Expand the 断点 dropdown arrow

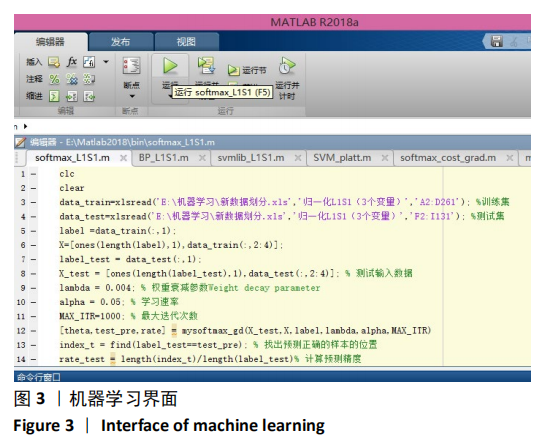click(132, 96)
